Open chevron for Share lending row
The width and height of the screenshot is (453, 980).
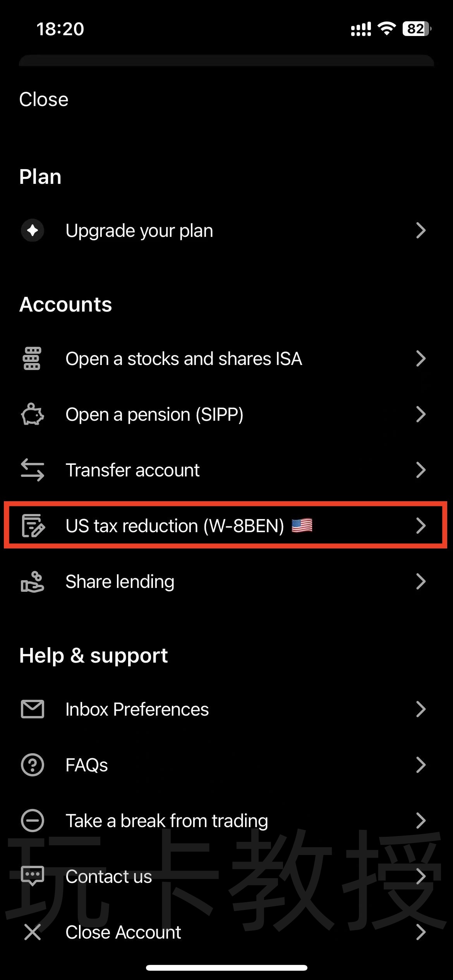tap(421, 581)
